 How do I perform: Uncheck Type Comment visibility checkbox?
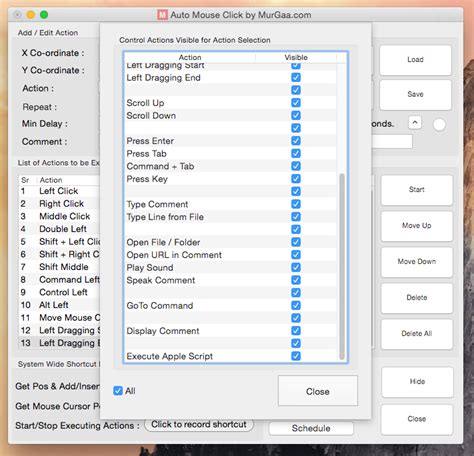(x=296, y=204)
